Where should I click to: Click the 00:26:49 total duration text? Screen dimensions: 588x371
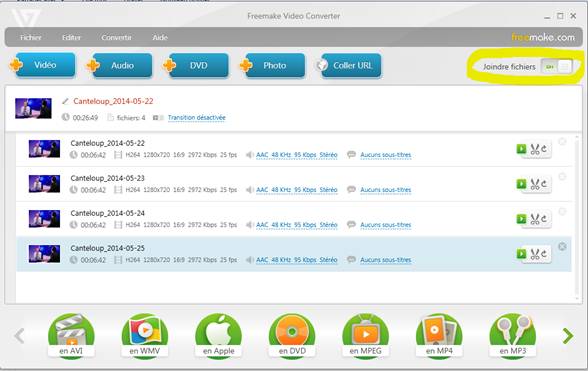pos(85,118)
